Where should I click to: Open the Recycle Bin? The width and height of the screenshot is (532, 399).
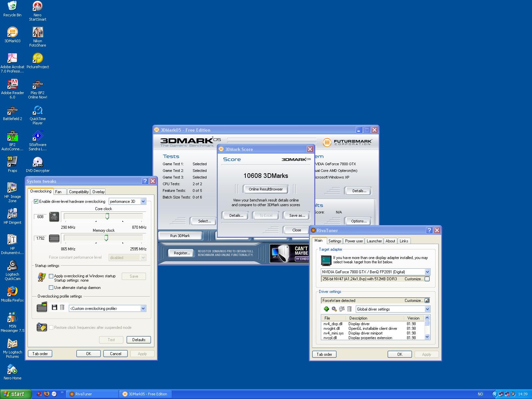(x=12, y=9)
